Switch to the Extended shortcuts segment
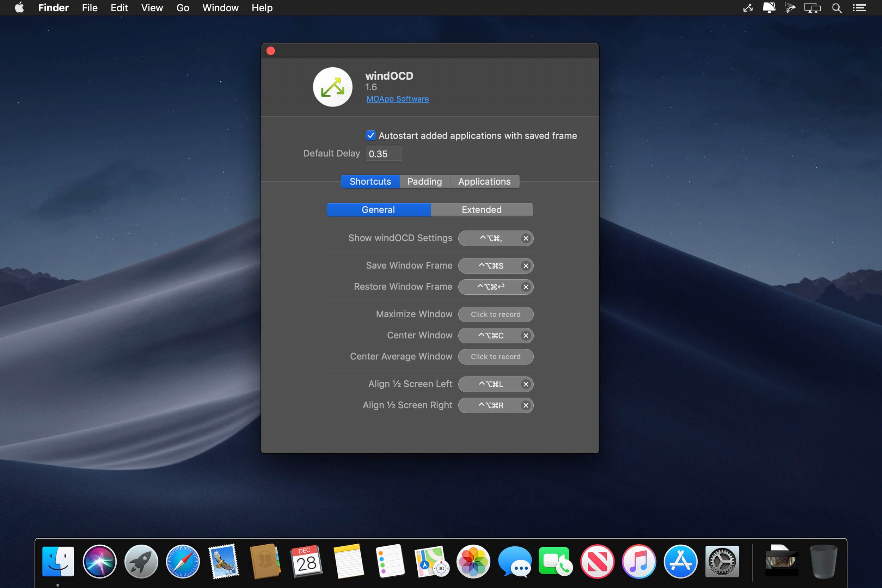Viewport: 882px width, 588px height. pyautogui.click(x=482, y=210)
